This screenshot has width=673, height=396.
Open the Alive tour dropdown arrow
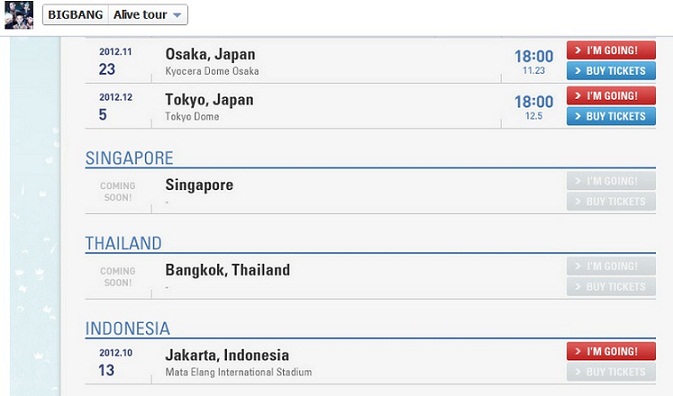point(177,15)
